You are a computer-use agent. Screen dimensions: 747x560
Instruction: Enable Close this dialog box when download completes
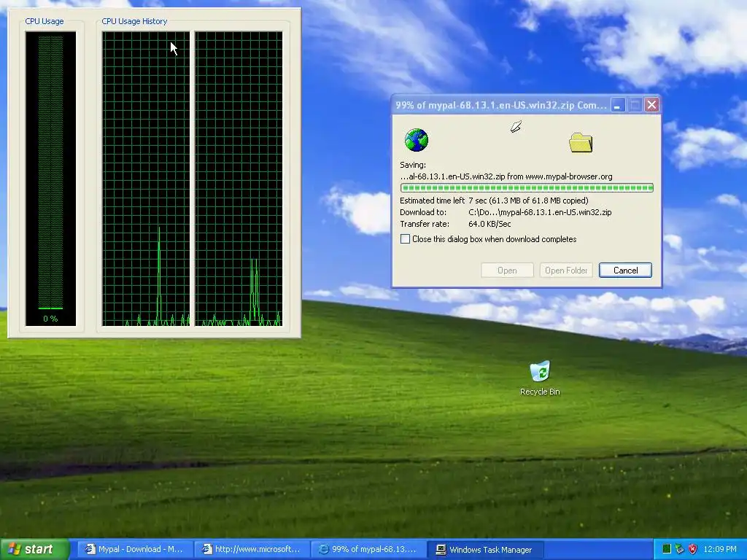[405, 239]
